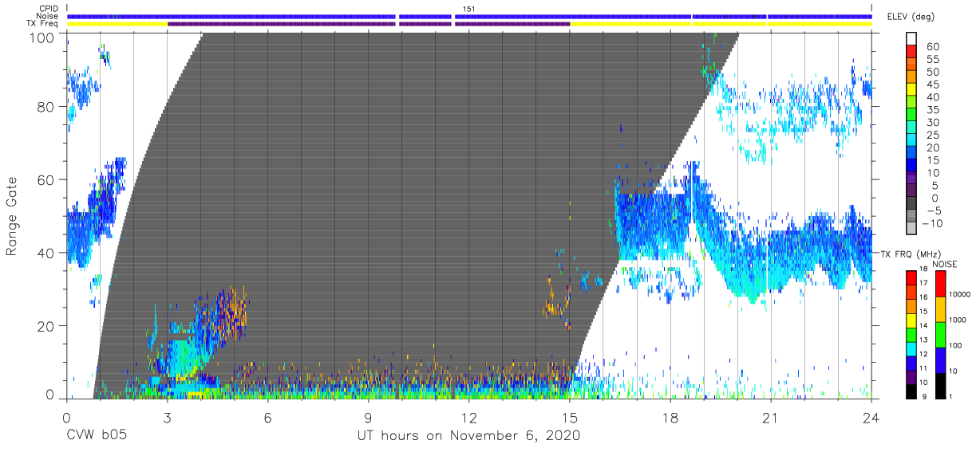Select the CPID value "151"
The width and height of the screenshot is (980, 452).
[x=468, y=9]
